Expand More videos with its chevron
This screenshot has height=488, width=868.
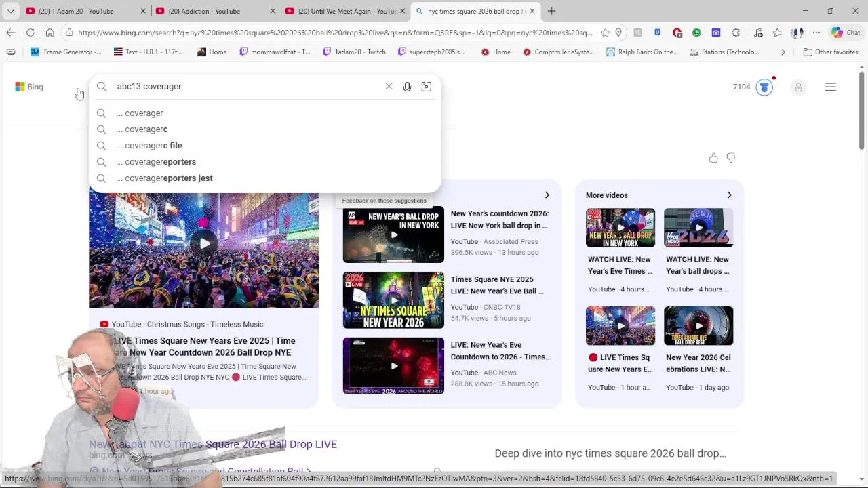[x=729, y=195]
